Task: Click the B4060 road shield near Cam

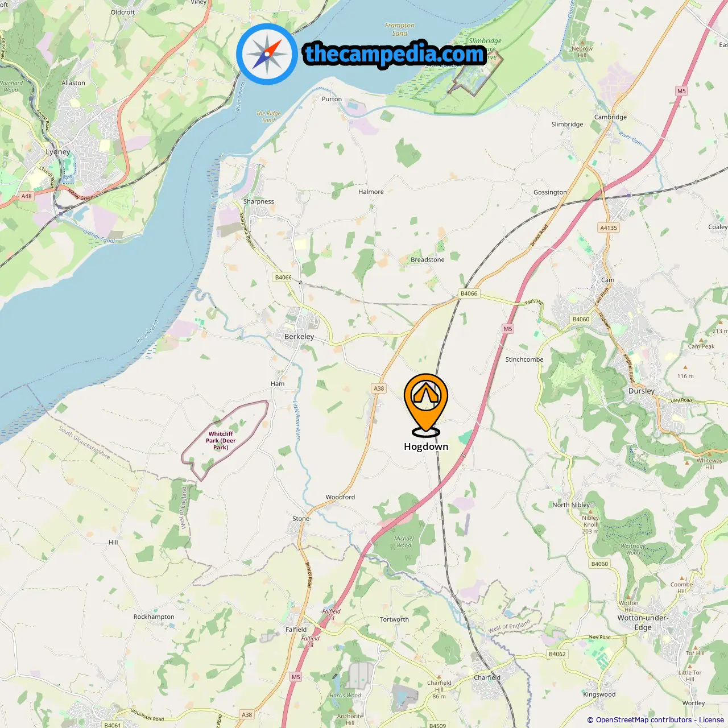Action: tap(581, 319)
